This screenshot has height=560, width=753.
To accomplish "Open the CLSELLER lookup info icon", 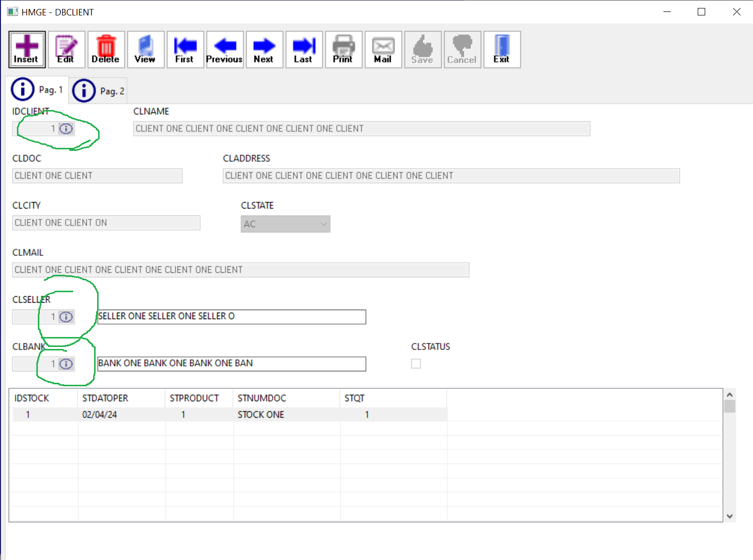I will coord(66,317).
